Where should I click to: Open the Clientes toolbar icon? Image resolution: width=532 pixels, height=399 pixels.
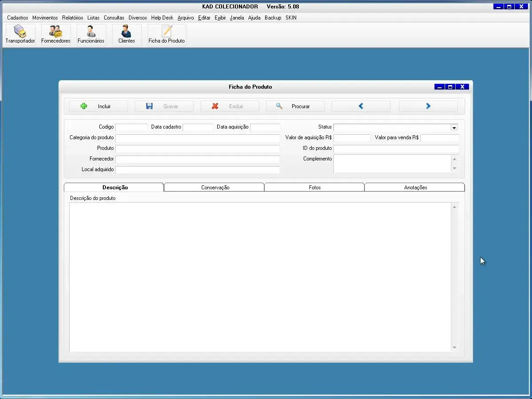(126, 35)
